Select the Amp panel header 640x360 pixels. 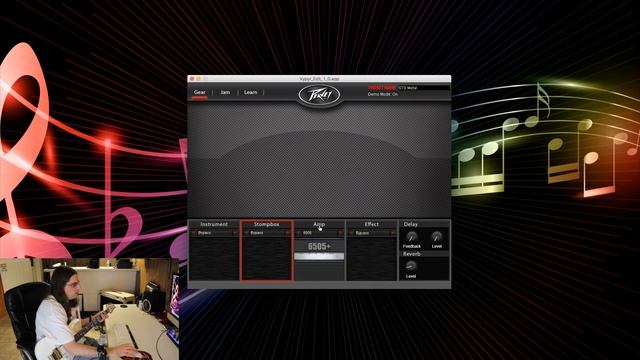pyautogui.click(x=319, y=224)
